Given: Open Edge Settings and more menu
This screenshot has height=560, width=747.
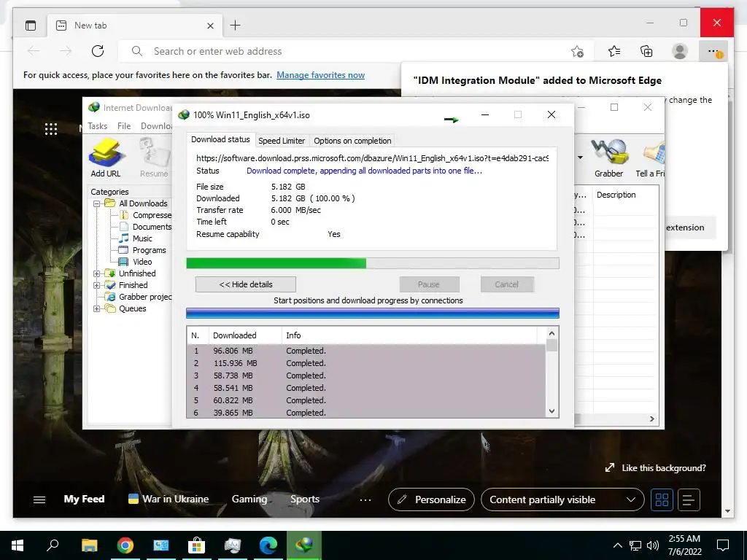Looking at the screenshot, I should pyautogui.click(x=713, y=51).
